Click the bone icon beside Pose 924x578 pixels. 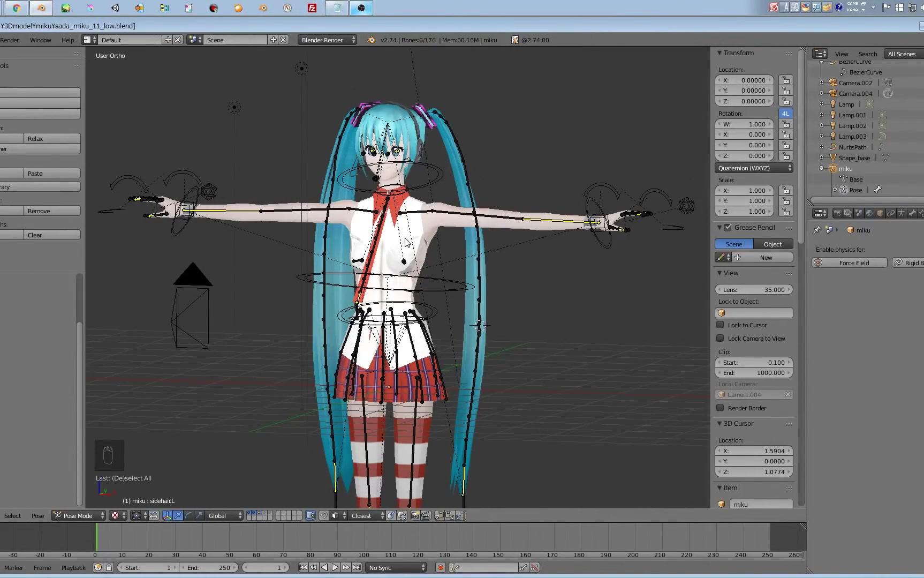pyautogui.click(x=877, y=190)
